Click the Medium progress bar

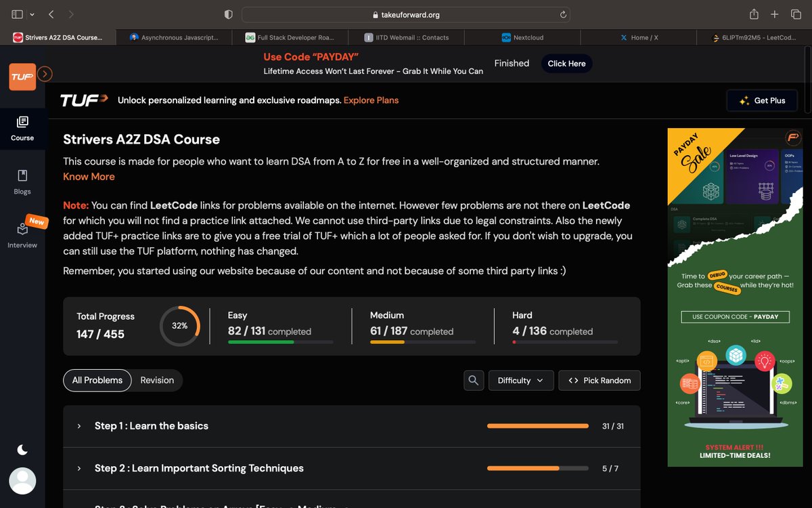click(x=422, y=342)
